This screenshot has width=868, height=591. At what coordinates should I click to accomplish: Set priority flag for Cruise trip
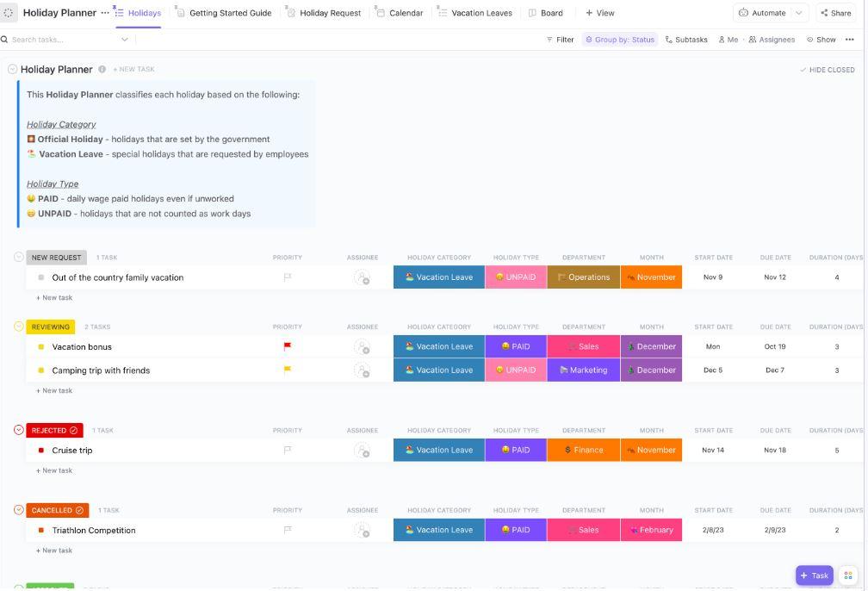(x=288, y=451)
